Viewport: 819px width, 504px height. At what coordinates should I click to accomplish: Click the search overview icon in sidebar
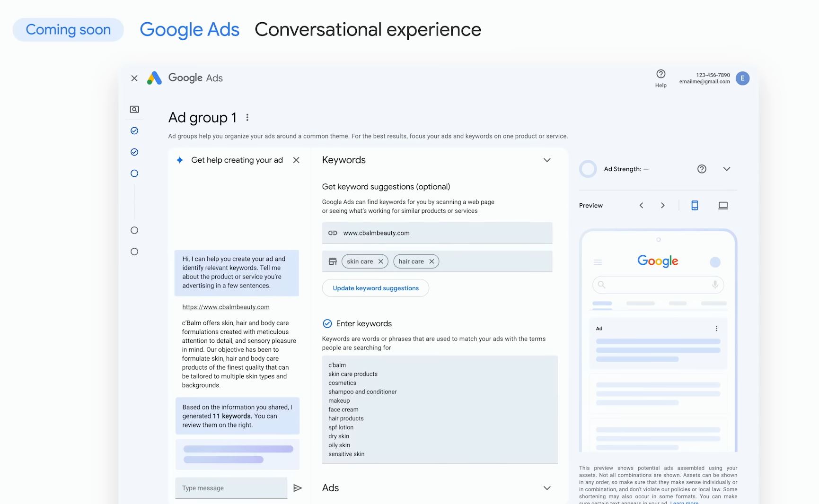tap(134, 109)
